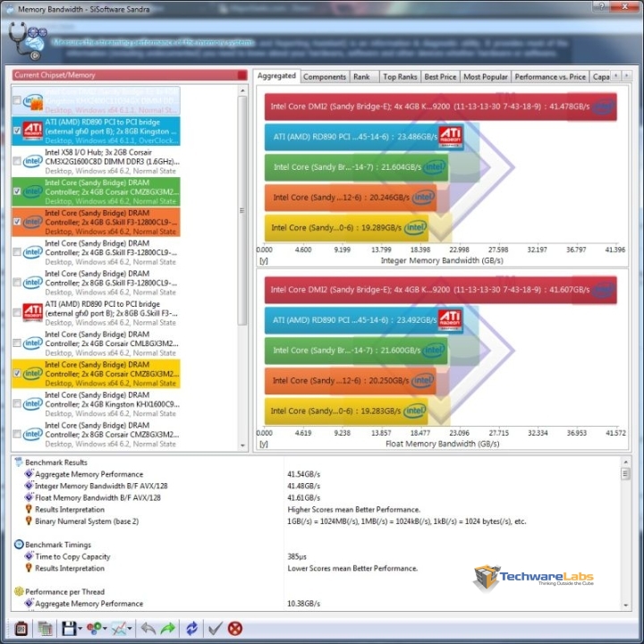Click the [y] label under the Integer chart
The height and width of the screenshot is (644, 644).
pyautogui.click(x=263, y=261)
